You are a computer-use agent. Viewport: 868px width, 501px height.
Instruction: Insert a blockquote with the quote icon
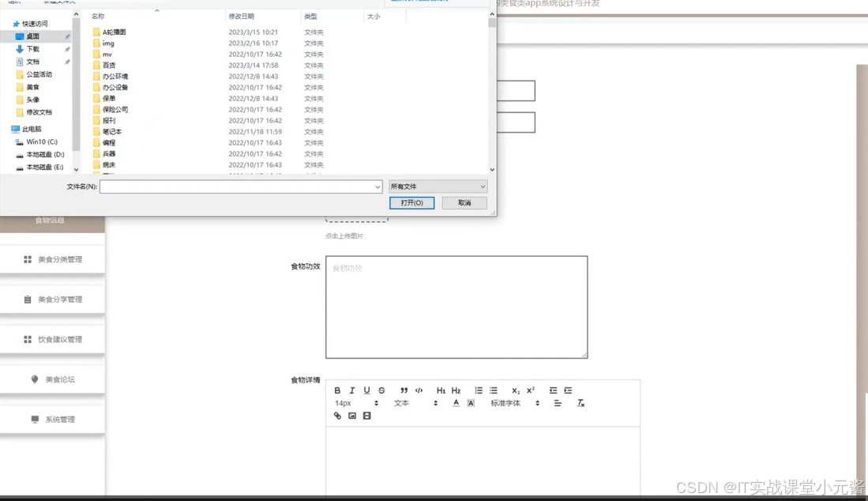click(404, 390)
